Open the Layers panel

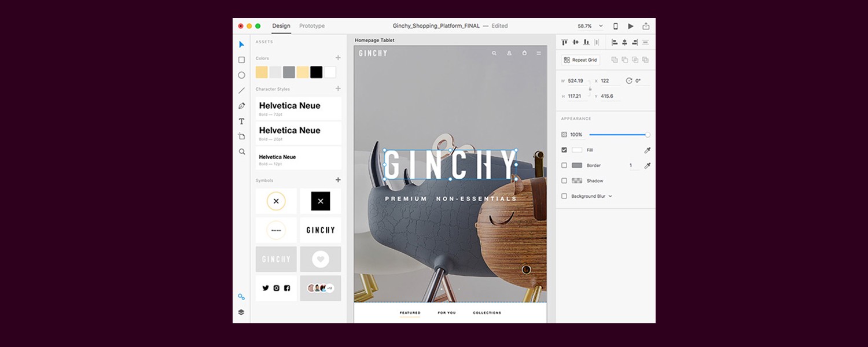(241, 311)
